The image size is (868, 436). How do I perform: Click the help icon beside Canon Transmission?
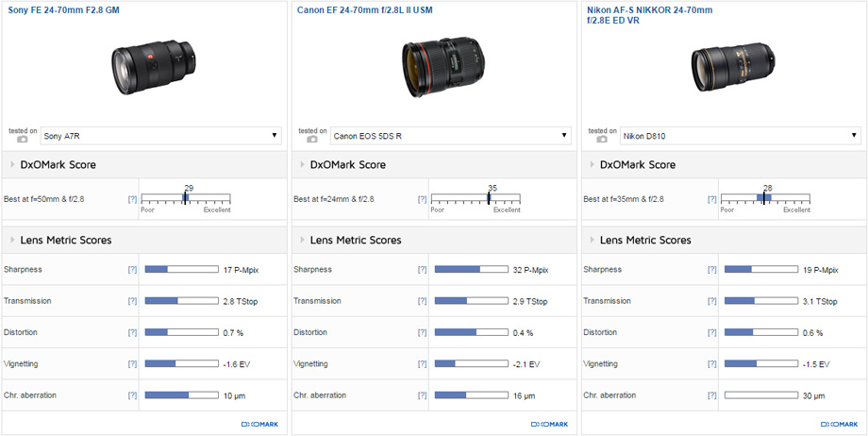pos(422,301)
